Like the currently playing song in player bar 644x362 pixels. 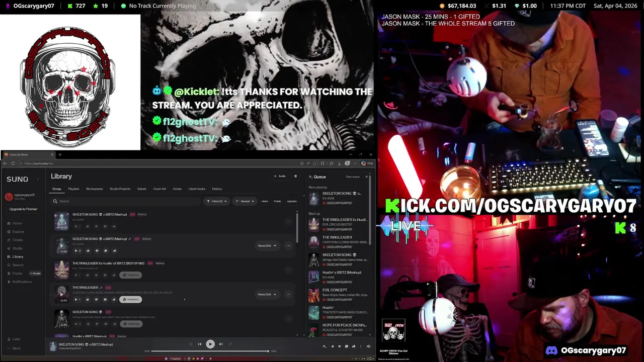[332, 346]
